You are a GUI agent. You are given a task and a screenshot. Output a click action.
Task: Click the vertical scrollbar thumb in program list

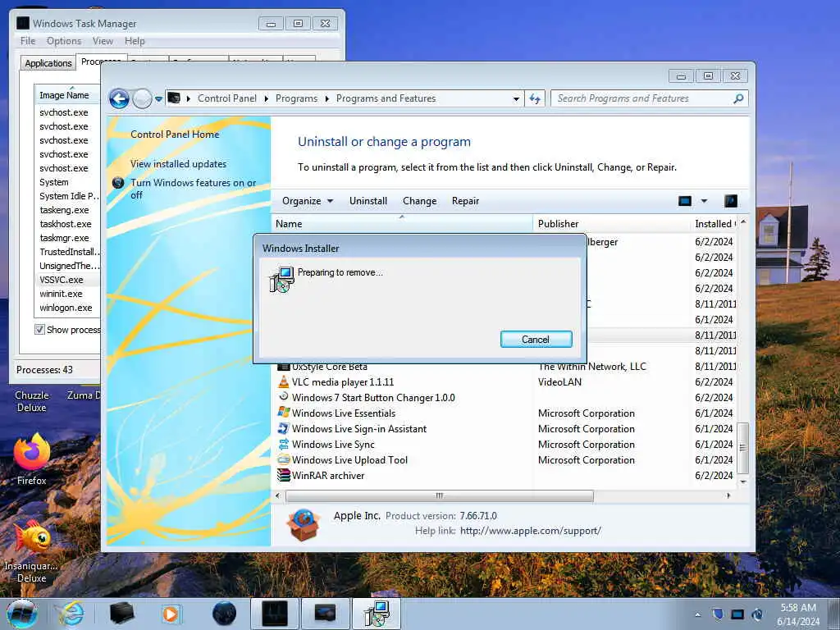tap(742, 448)
